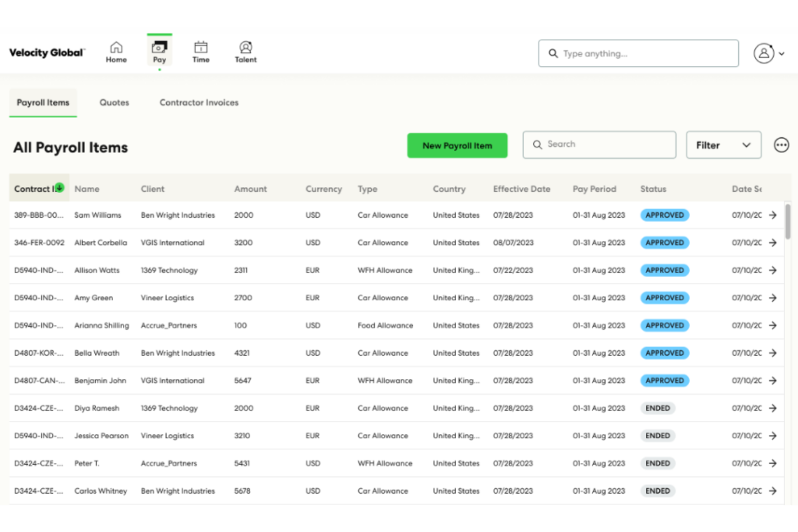Select the name Benjamin John

[100, 381]
